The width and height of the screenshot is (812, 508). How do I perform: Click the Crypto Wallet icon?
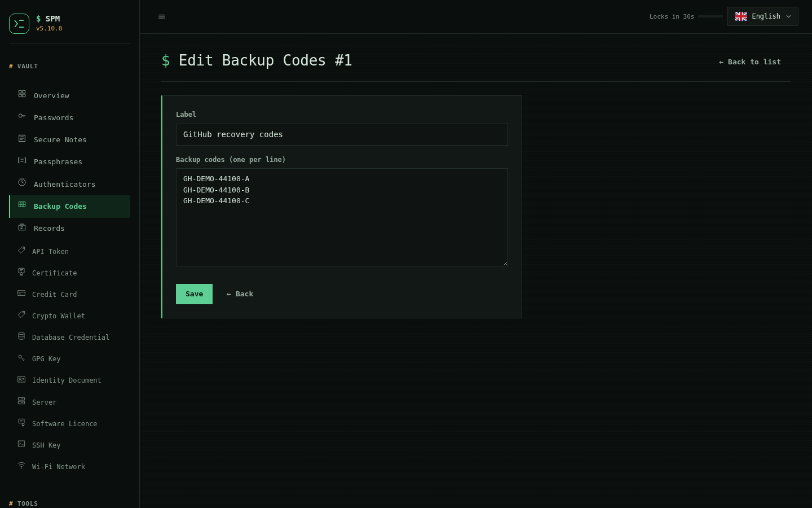(x=21, y=314)
